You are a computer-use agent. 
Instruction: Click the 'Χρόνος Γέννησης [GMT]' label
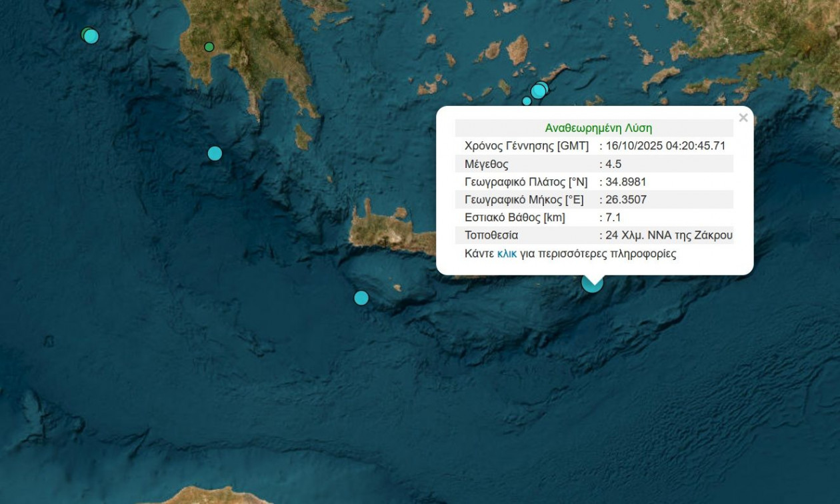[x=526, y=146]
